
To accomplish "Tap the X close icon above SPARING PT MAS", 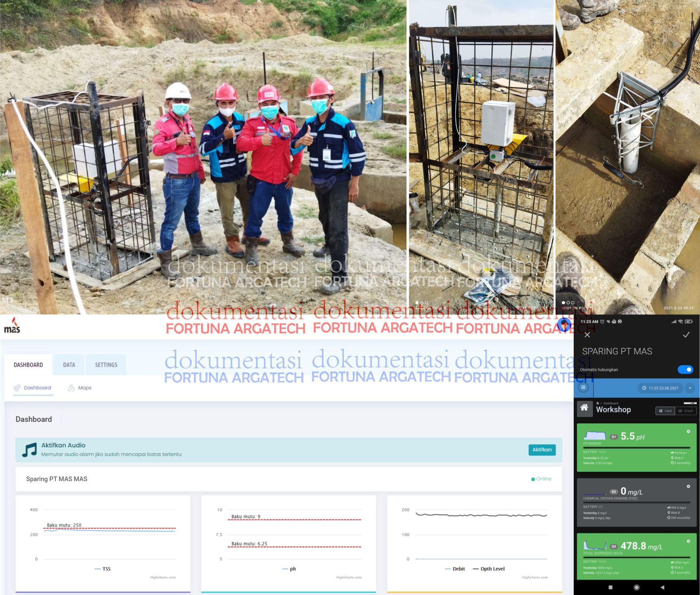I will pyautogui.click(x=587, y=335).
